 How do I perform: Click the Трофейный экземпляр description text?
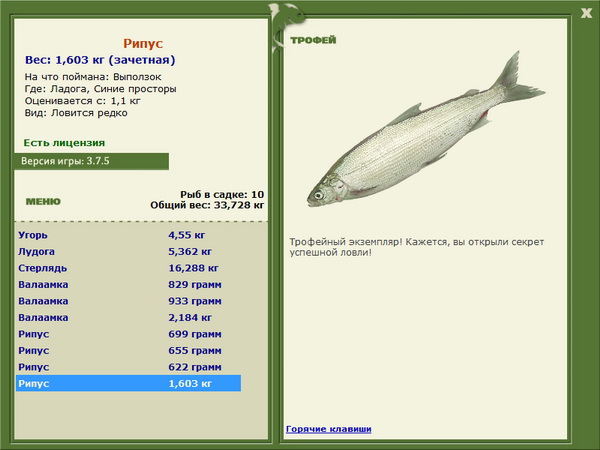(417, 247)
